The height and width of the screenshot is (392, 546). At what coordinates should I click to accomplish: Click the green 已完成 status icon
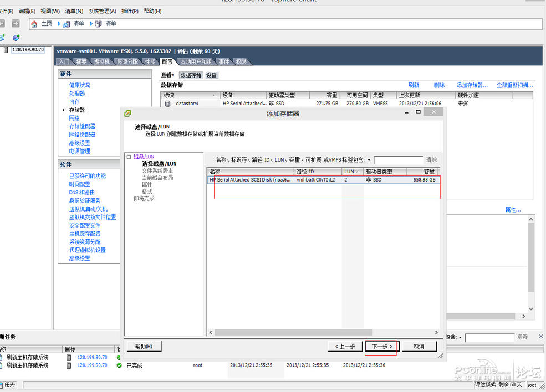(119, 365)
